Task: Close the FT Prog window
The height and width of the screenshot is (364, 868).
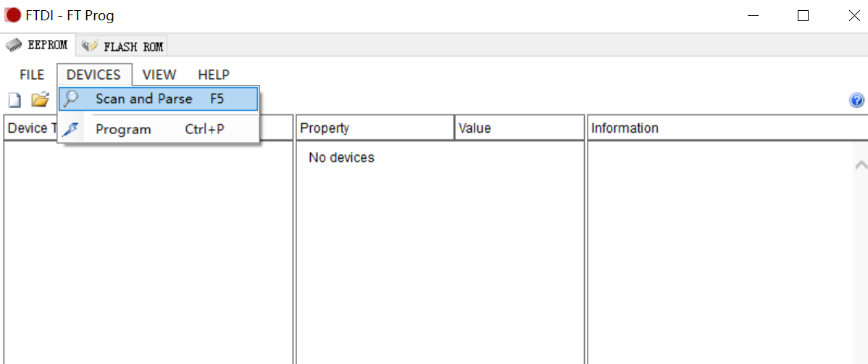Action: (x=854, y=16)
